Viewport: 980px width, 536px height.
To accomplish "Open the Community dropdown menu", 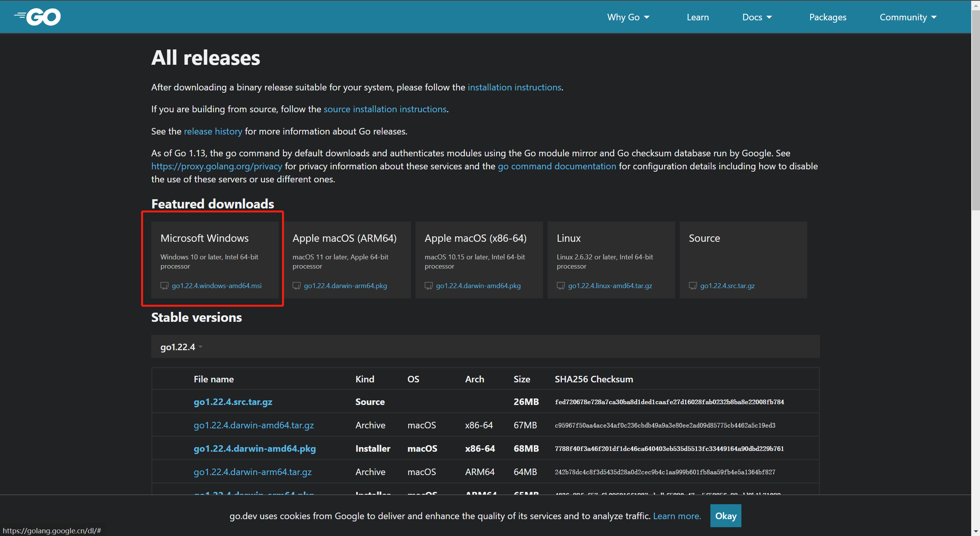I will 908,17.
